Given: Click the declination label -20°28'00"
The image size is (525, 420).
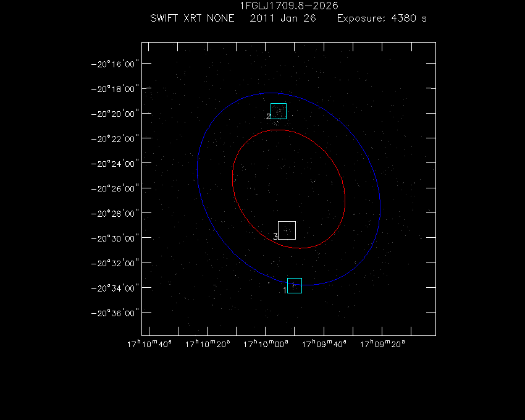Looking at the screenshot, I should [115, 213].
